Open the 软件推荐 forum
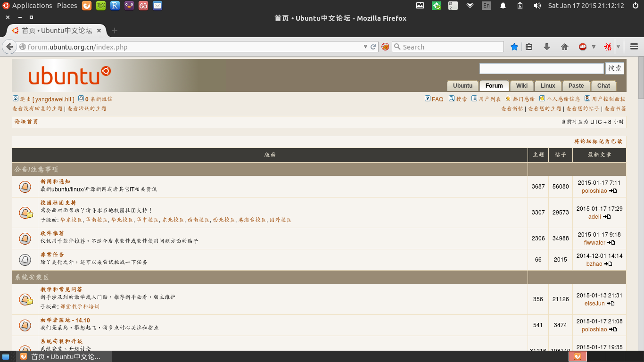This screenshot has height=362, width=644. (52, 233)
